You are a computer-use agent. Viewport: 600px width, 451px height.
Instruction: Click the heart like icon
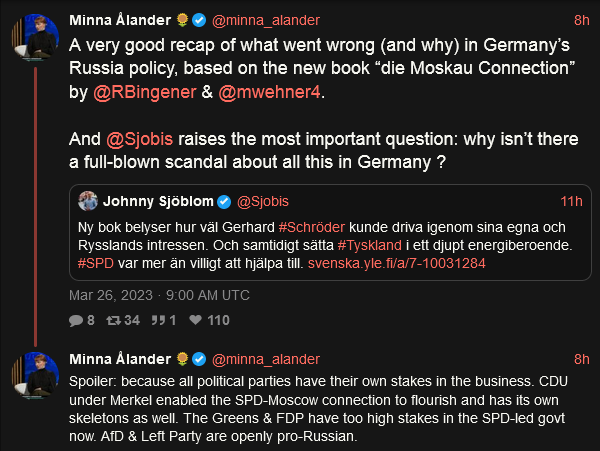tap(196, 320)
